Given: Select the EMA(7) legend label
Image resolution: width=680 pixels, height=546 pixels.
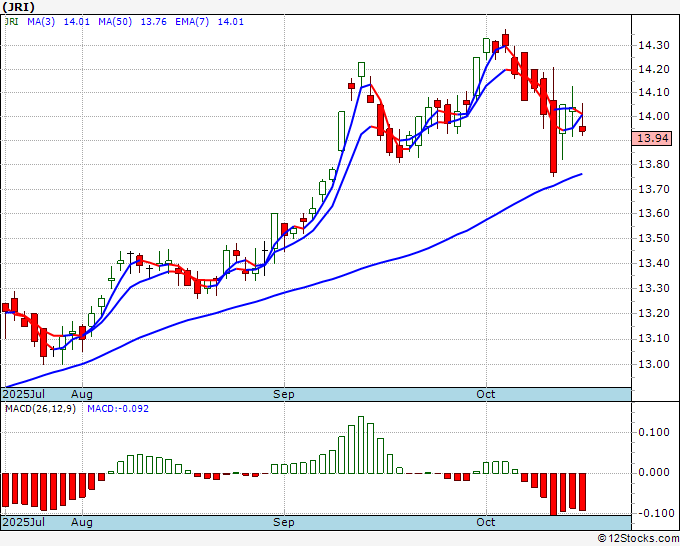Looking at the screenshot, I should 192,22.
